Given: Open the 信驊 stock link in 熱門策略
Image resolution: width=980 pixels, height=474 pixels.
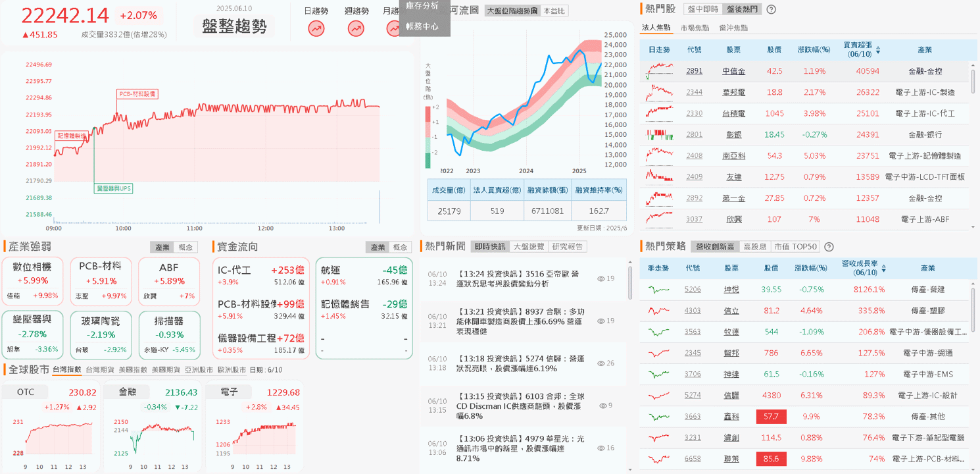Looking at the screenshot, I should point(731,396).
